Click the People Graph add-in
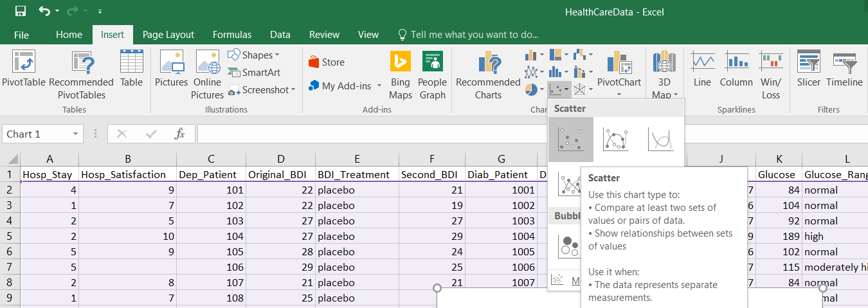This screenshot has width=868, height=308. (x=432, y=76)
